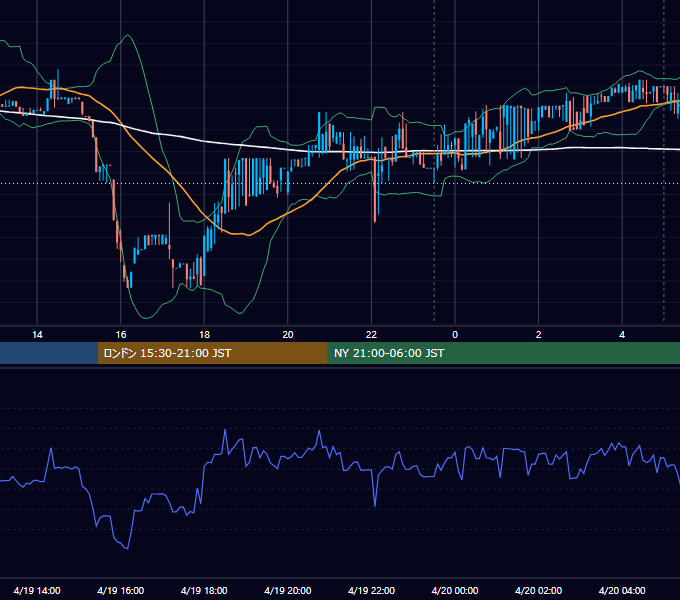Click the 4/20 04:00 date label
680x600 pixels.
coord(622,590)
